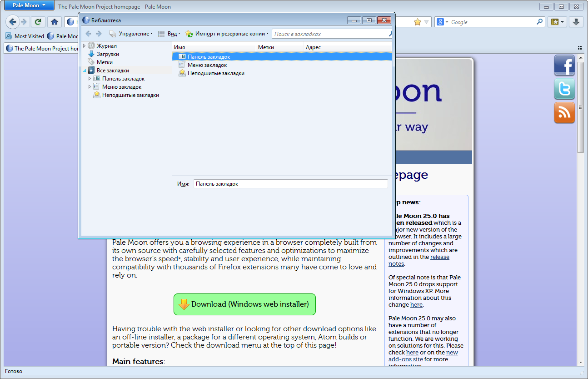
Task: Open the Импорт и резервные копии menu
Action: coord(227,34)
